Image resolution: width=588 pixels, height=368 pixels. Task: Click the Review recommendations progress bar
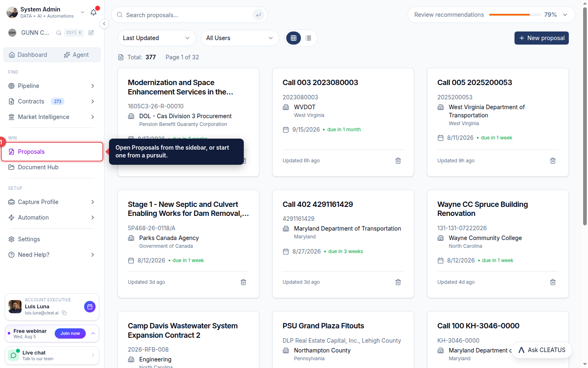pyautogui.click(x=515, y=15)
